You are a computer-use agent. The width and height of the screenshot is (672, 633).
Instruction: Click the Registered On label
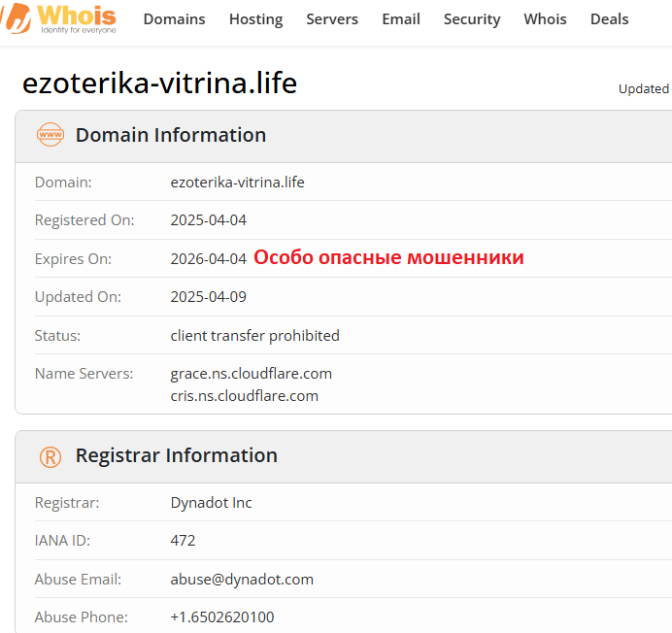coord(84,220)
